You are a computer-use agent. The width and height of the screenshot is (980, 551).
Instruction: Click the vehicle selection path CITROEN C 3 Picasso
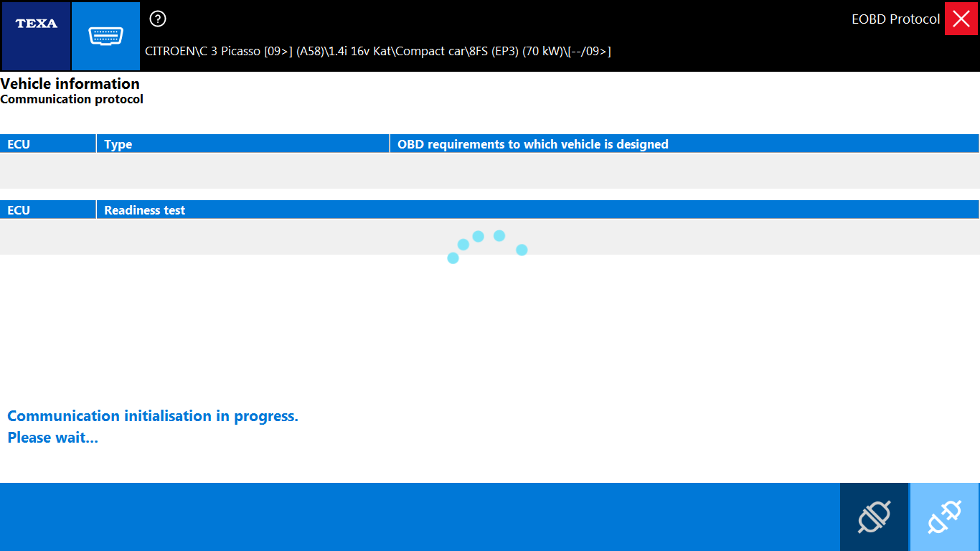pos(378,51)
